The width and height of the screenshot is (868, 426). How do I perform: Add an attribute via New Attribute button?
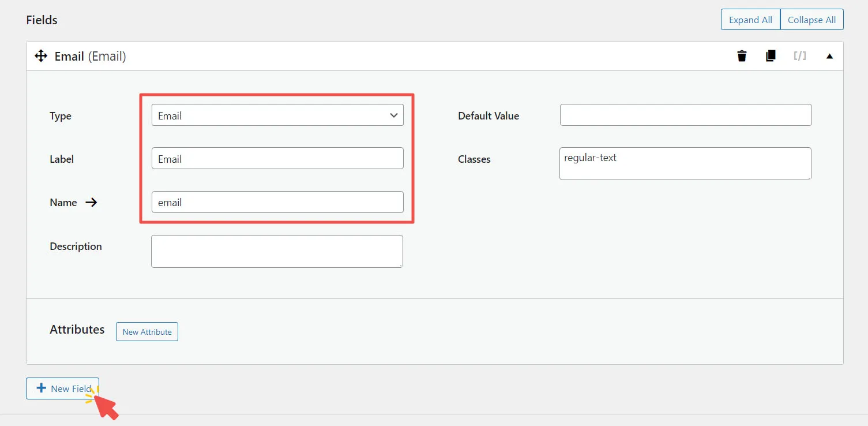(146, 331)
